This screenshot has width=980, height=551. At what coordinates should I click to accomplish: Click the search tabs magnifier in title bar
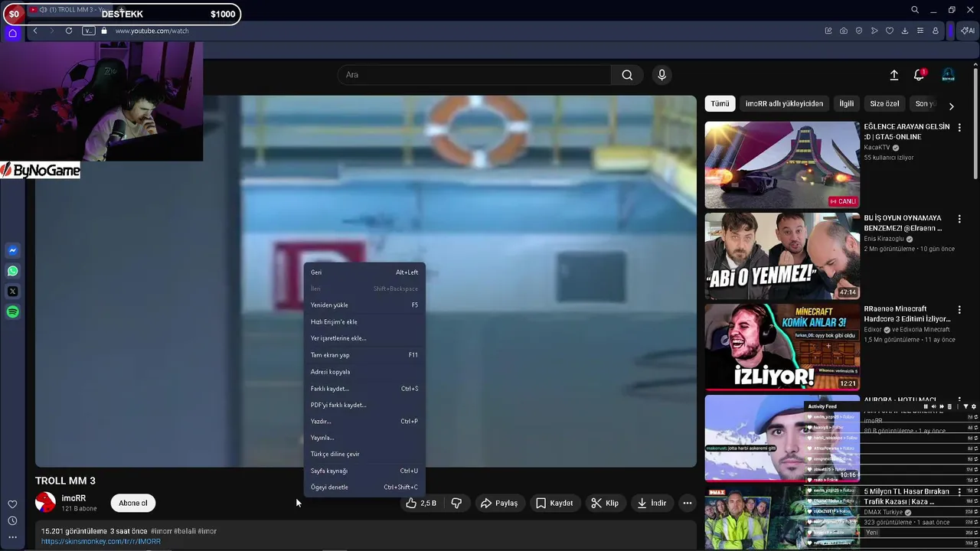pyautogui.click(x=915, y=10)
